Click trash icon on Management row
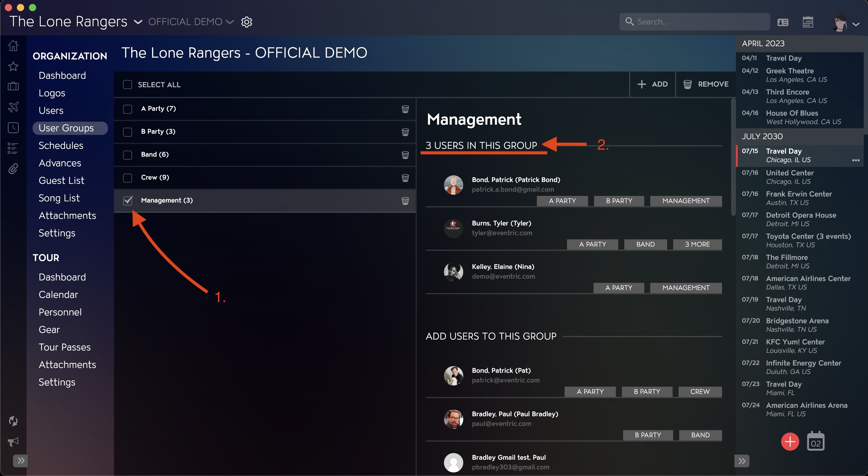 [x=405, y=201]
